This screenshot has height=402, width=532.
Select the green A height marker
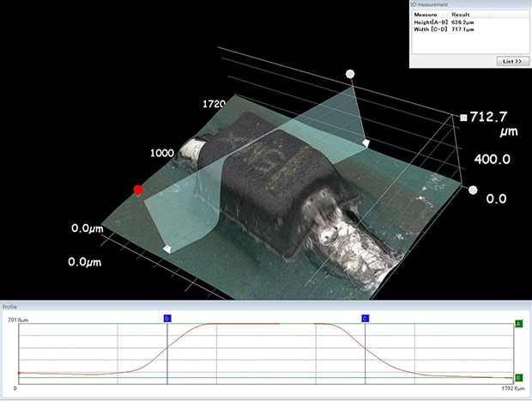(519, 324)
